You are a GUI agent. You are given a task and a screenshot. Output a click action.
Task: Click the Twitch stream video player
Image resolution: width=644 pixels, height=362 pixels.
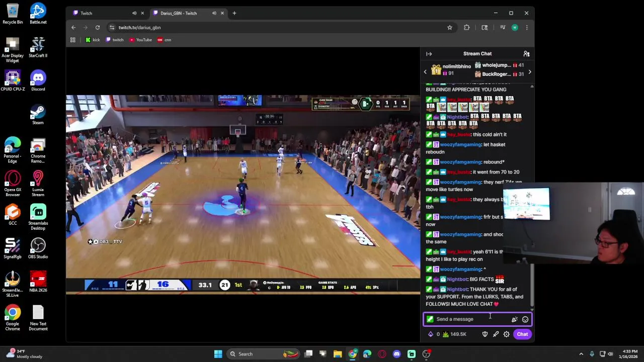(243, 194)
